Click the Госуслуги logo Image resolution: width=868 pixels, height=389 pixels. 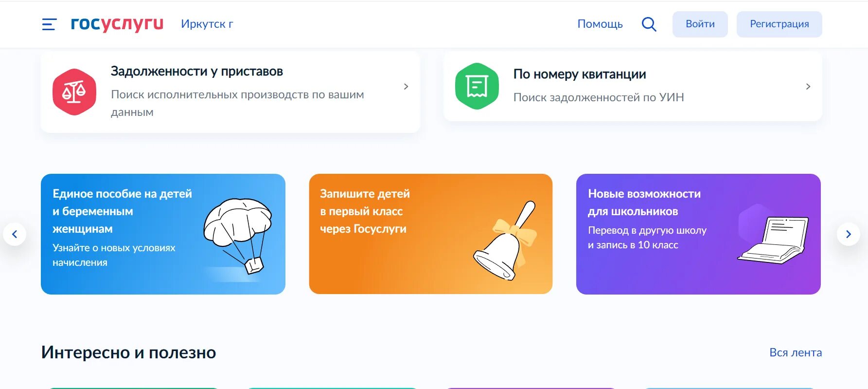pyautogui.click(x=117, y=24)
